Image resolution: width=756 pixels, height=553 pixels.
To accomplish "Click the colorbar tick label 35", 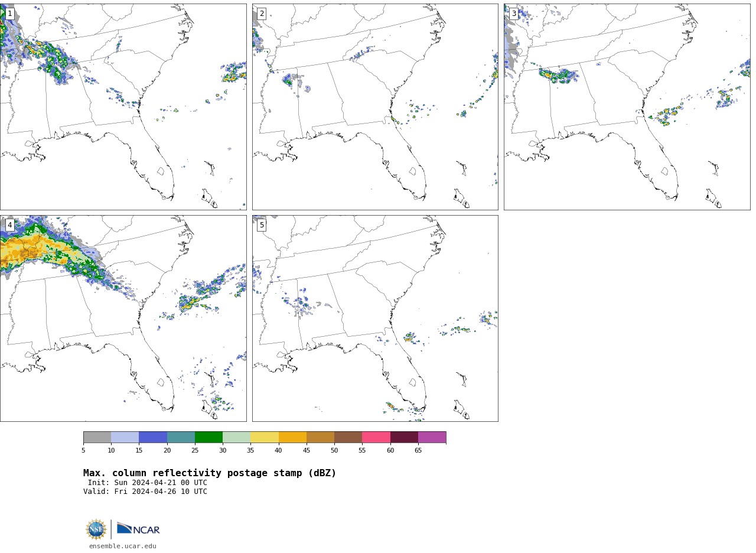I will click(x=250, y=451).
